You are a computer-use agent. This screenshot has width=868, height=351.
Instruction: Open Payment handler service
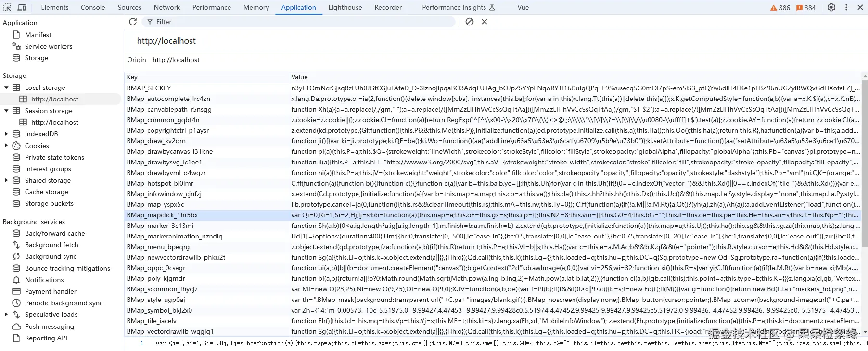click(x=51, y=291)
